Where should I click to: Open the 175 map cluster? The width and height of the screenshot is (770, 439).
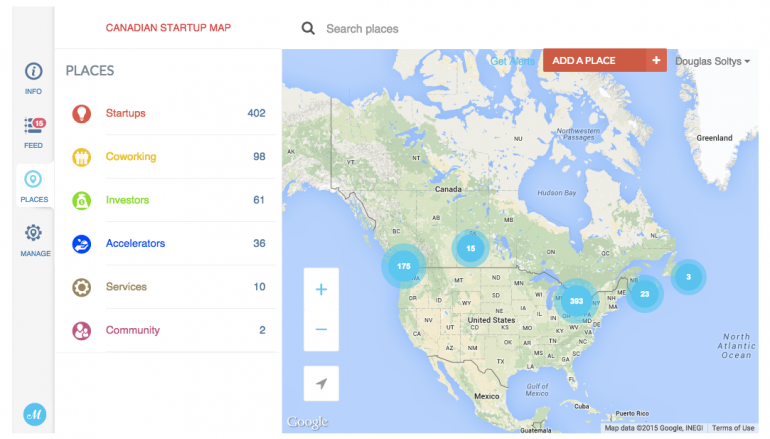404,266
